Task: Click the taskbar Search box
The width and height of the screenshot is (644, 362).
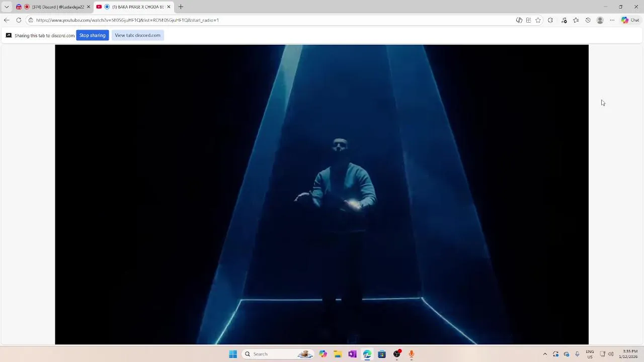Action: 278,354
